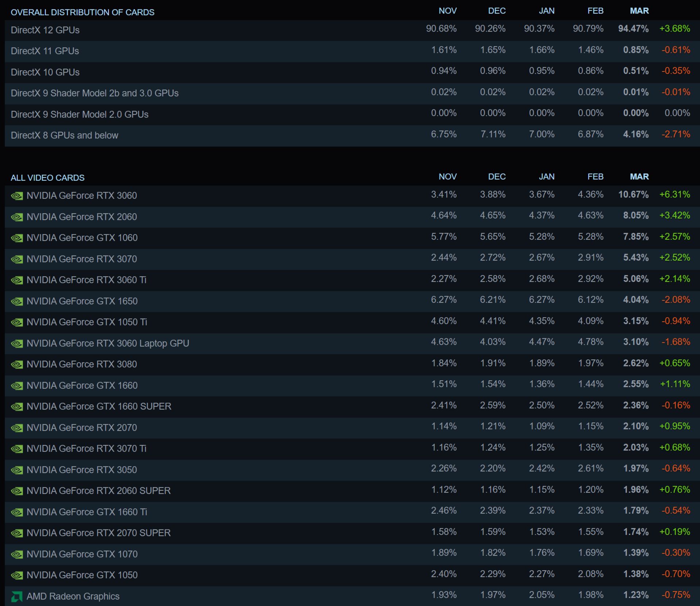The height and width of the screenshot is (606, 700).
Task: Click the MAR column header in video cards
Action: (639, 177)
